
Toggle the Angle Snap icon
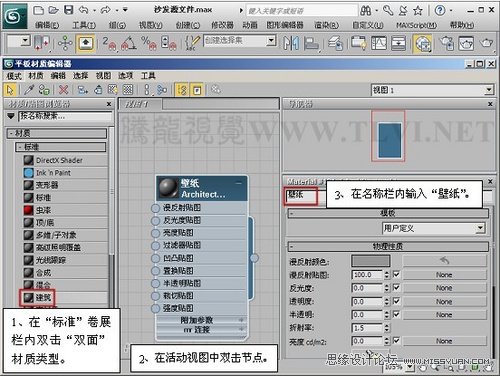(129, 43)
